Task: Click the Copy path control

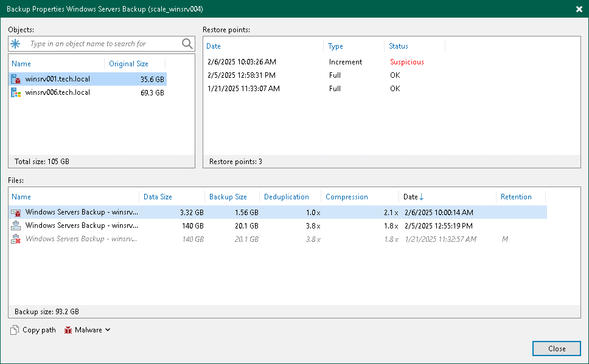Action: click(x=33, y=330)
